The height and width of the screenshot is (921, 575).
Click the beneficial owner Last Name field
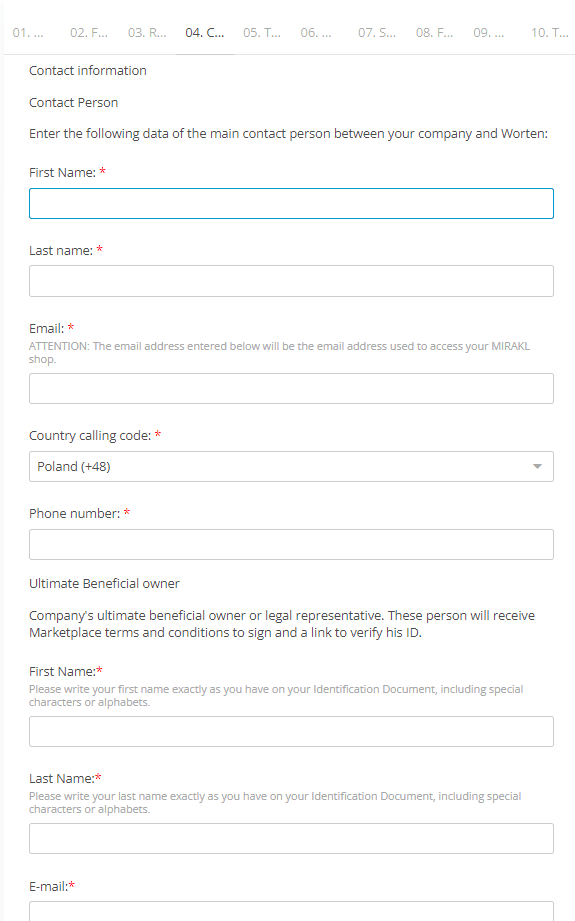pos(291,838)
